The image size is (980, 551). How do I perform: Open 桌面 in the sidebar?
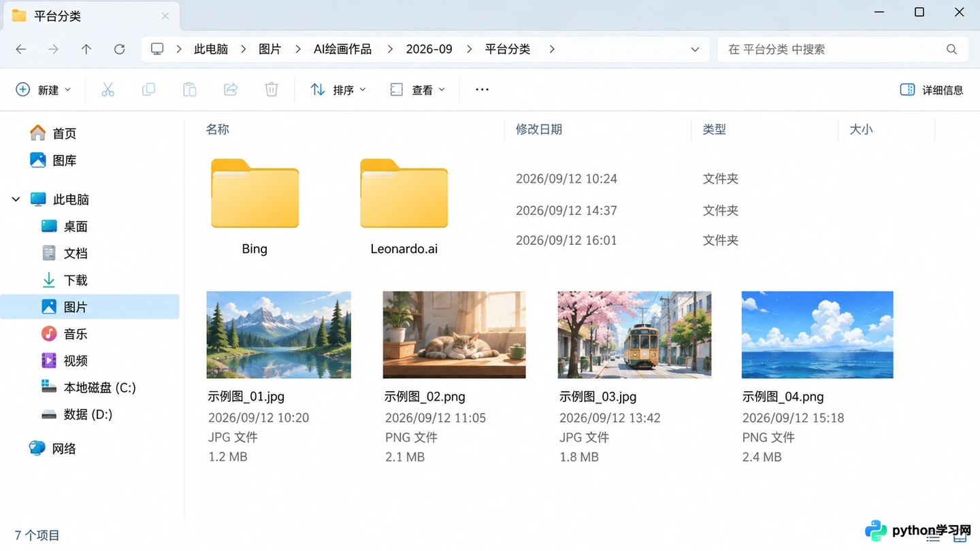(64, 227)
